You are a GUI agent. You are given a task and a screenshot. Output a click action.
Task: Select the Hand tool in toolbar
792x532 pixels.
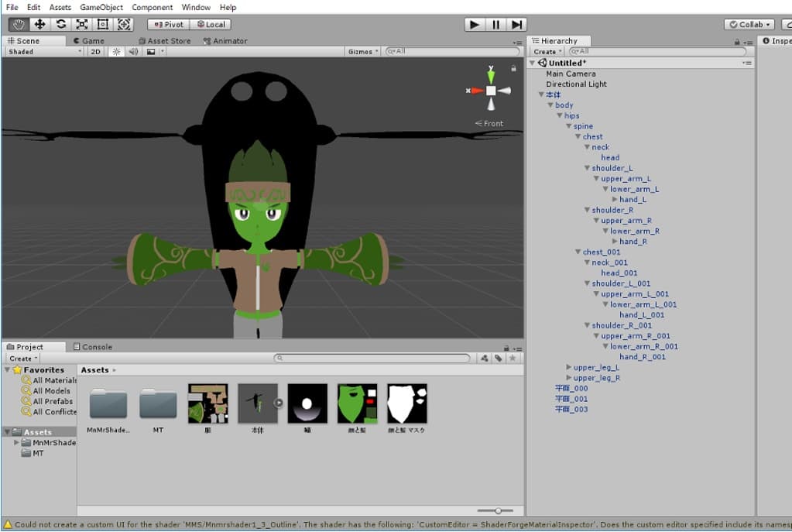19,24
